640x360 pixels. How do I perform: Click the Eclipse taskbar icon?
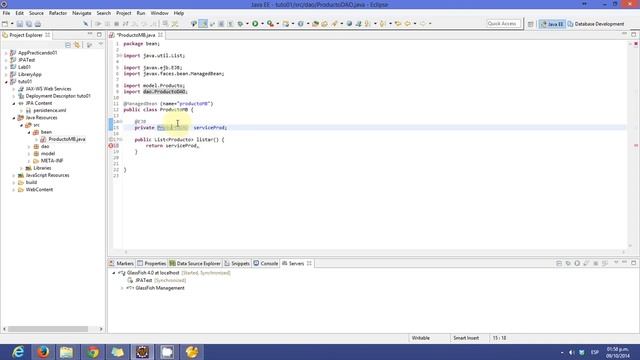tap(142, 352)
